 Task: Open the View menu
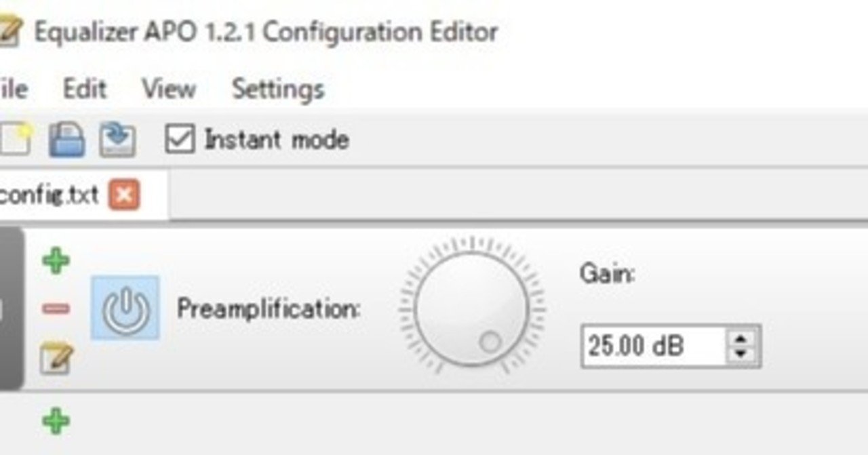pos(169,89)
